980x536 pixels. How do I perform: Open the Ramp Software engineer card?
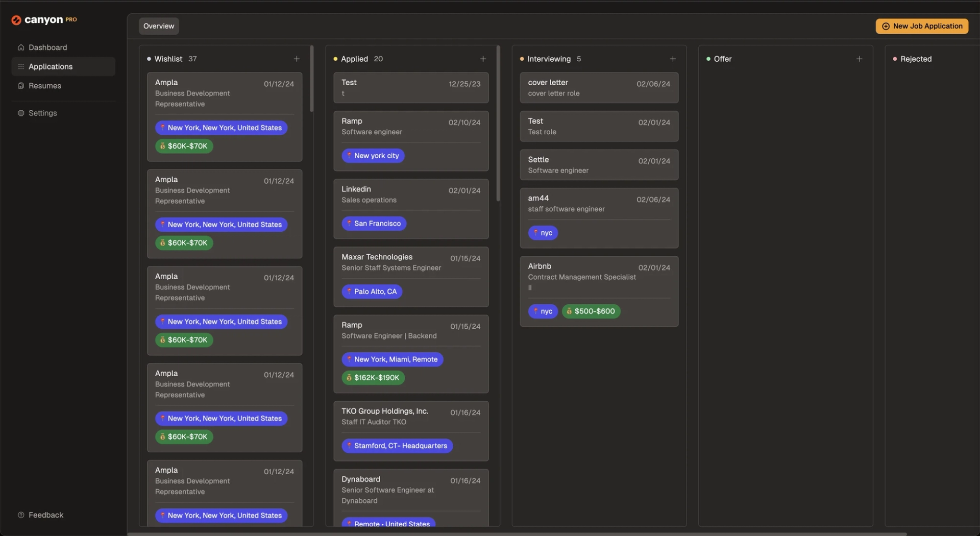click(x=411, y=141)
